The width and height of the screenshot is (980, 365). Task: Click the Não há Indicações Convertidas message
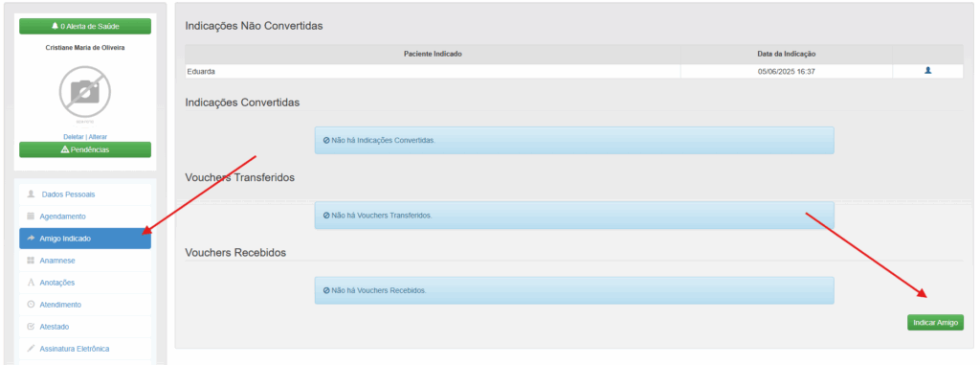coord(574,140)
